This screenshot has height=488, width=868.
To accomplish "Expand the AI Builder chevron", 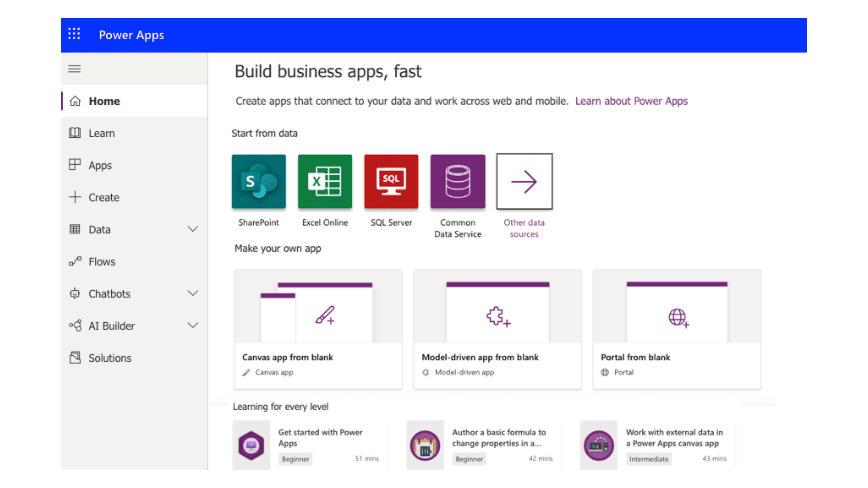I will tap(193, 325).
